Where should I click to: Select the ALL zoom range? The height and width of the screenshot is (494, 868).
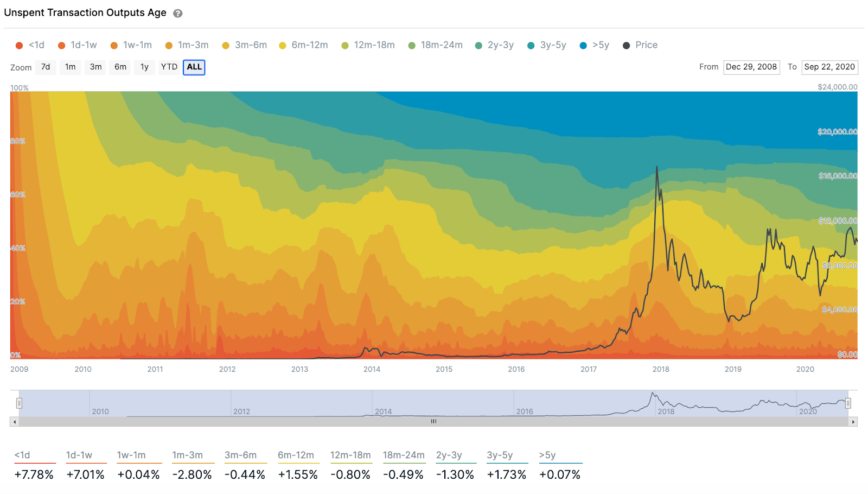tap(194, 67)
